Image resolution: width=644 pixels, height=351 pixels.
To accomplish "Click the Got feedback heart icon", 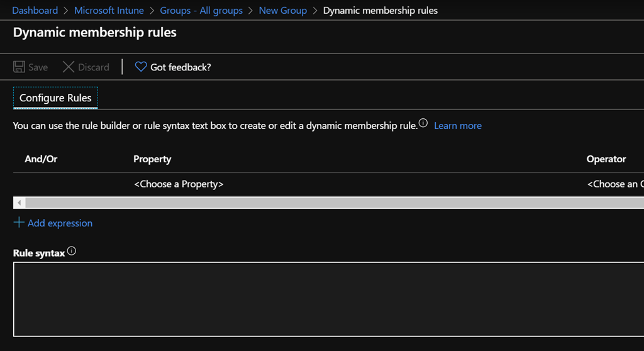I will coord(141,67).
